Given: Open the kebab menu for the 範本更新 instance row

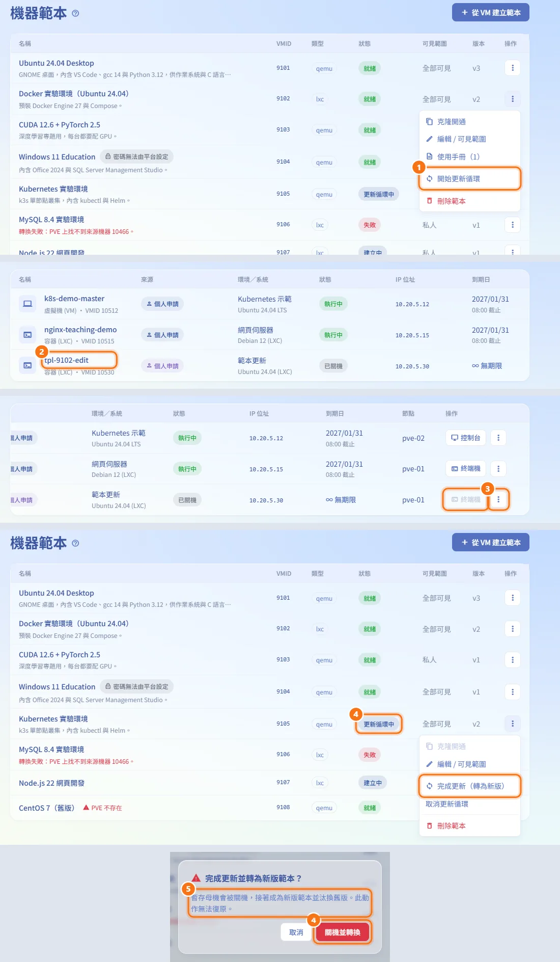Looking at the screenshot, I should tap(498, 500).
